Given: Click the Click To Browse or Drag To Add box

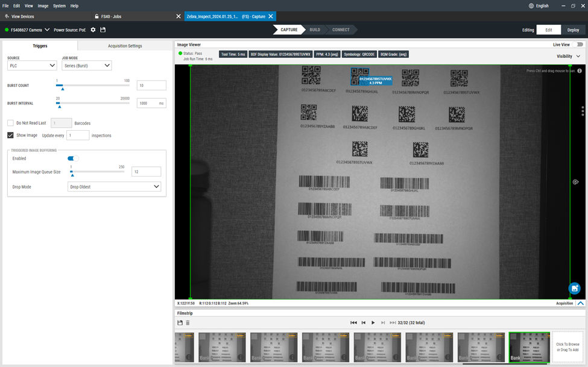Looking at the screenshot, I should [x=567, y=347].
